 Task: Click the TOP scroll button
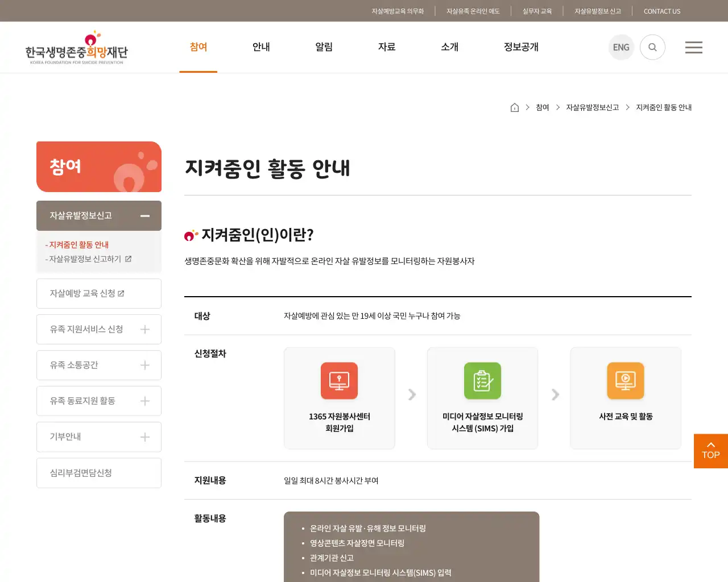(x=710, y=451)
